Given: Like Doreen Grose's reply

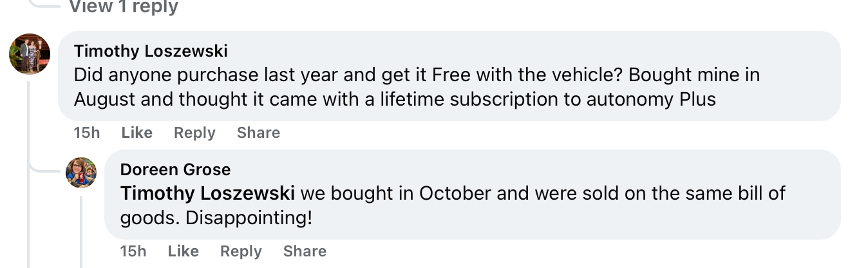Looking at the screenshot, I should [183, 251].
